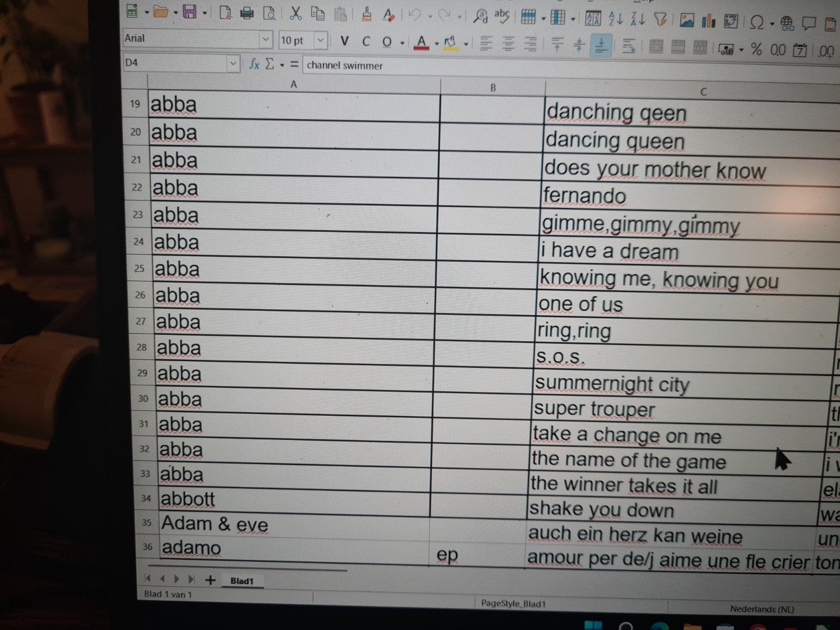This screenshot has height=630, width=840.
Task: Open the font color dropdown arrow
Action: (x=437, y=44)
